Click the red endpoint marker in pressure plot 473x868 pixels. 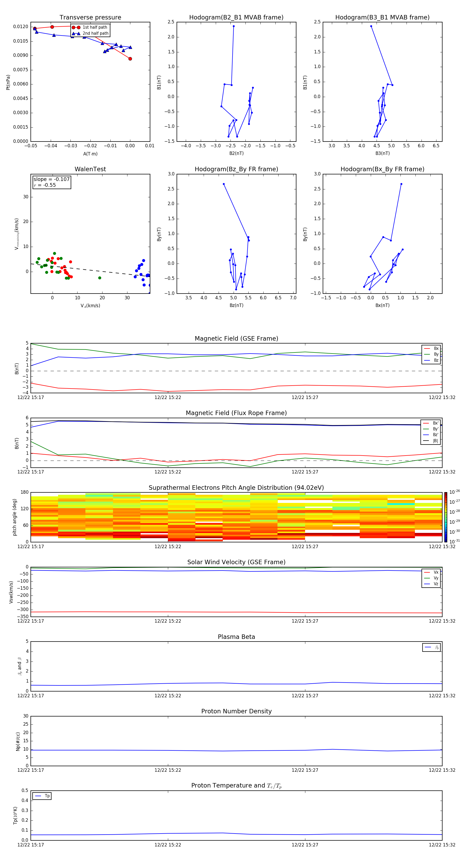[130, 59]
